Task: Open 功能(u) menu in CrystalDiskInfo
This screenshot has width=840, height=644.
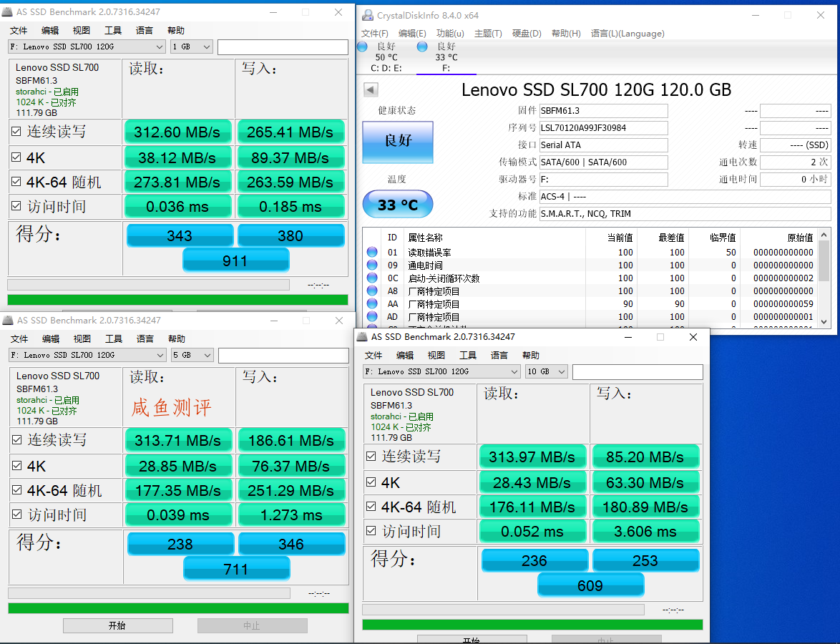Action: click(x=450, y=33)
